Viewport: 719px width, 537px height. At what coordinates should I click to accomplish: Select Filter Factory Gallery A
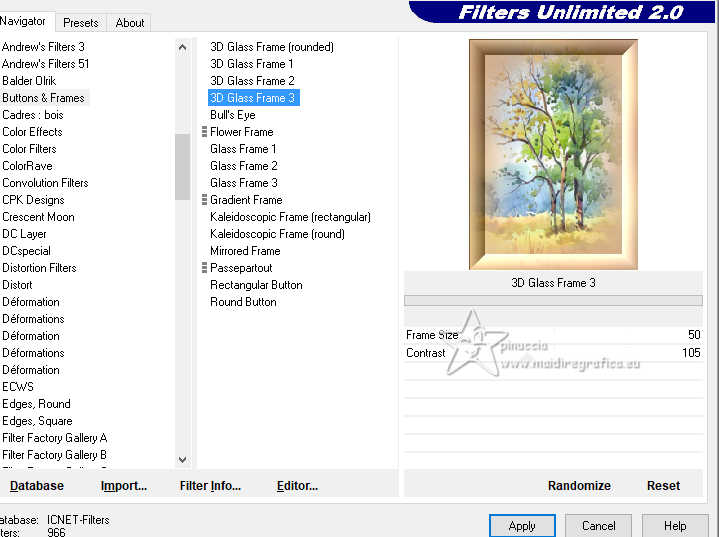55,437
